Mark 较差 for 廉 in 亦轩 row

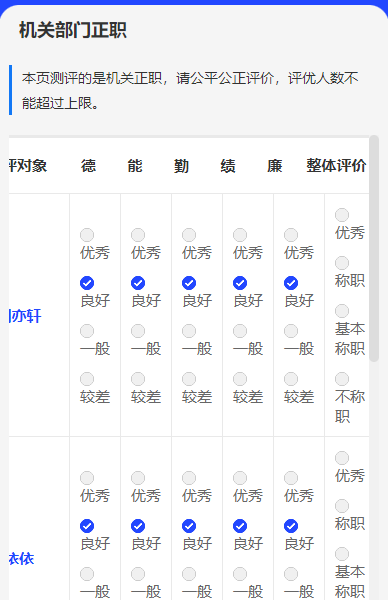tap(291, 379)
